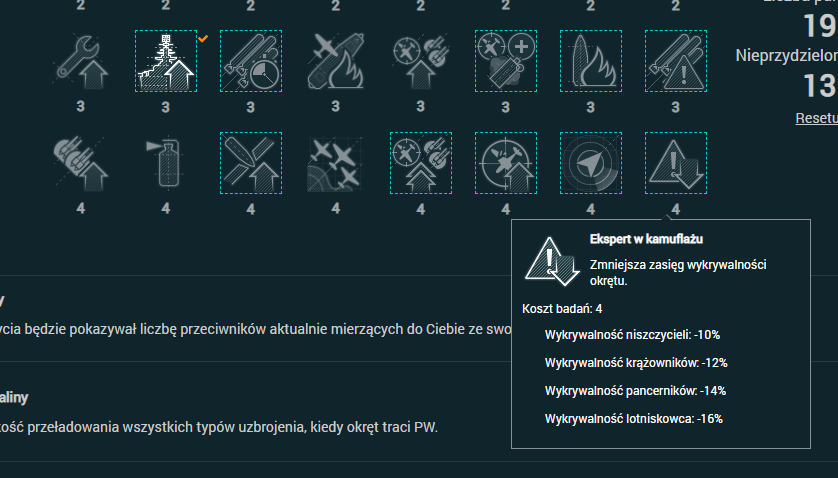Select the shell with flame skill
This screenshot has height=478, width=838.
point(591,61)
